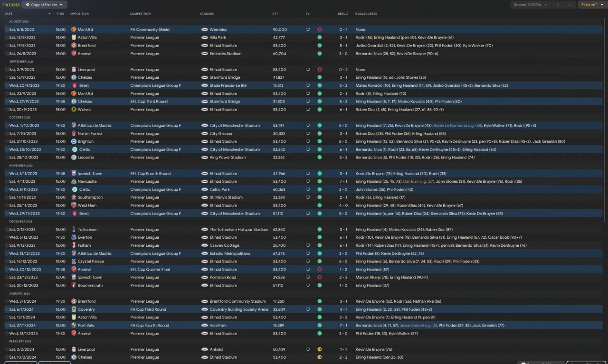
Task: Click the King Power Stadium name
Action: pos(228,158)
